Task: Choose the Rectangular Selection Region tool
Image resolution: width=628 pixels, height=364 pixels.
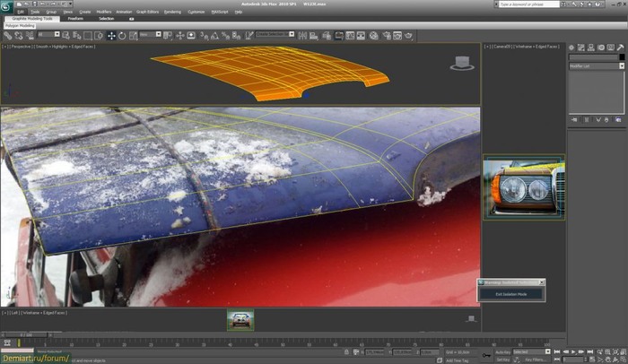Action: click(x=88, y=36)
